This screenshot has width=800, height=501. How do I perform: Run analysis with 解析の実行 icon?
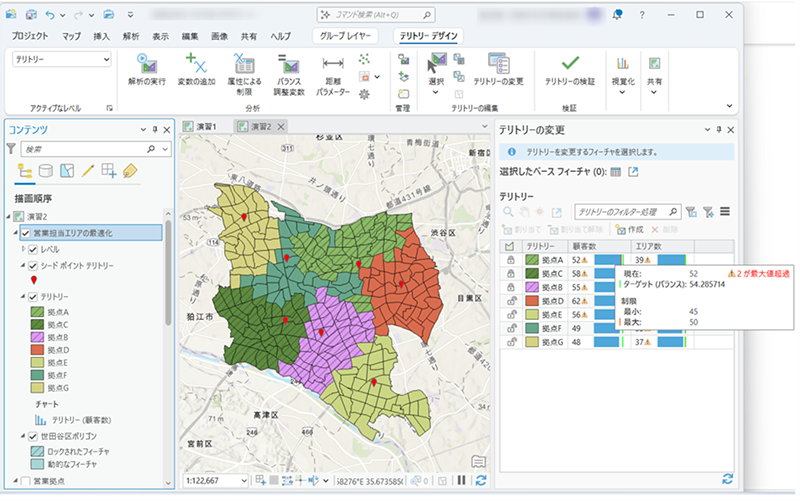146,64
